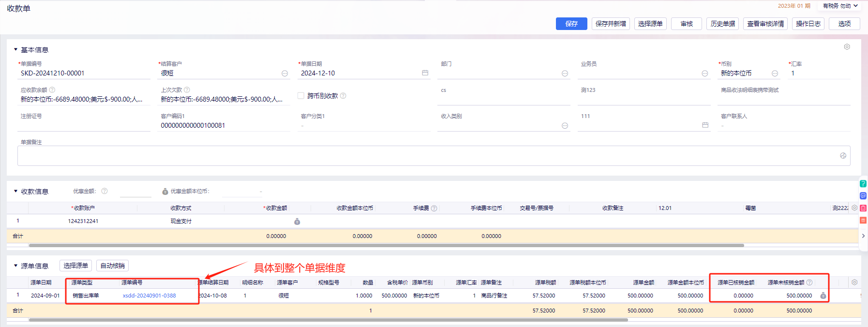Click the 客户编码1 value 000000000000100081
Image resolution: width=868 pixels, height=327 pixels.
pos(193,126)
